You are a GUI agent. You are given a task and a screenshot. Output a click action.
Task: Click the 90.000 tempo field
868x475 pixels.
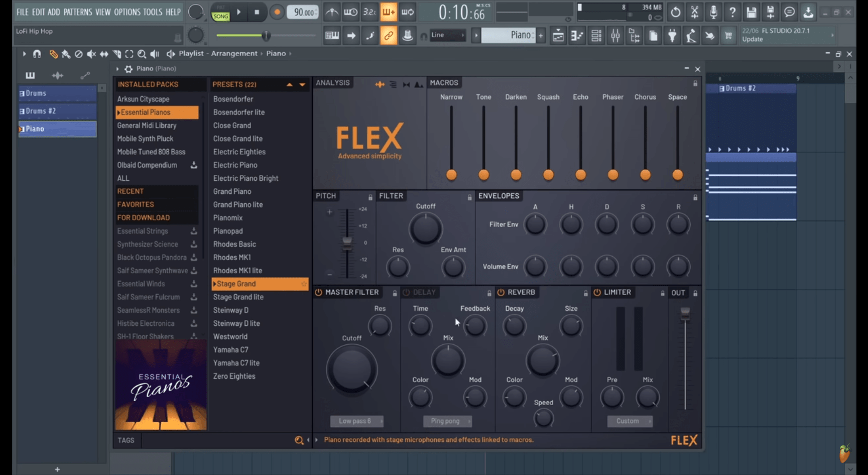303,13
